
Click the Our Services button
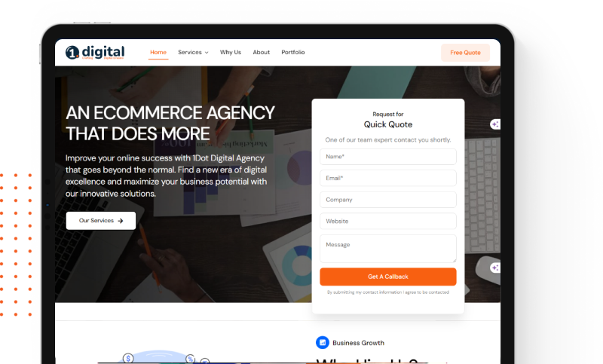tap(101, 221)
